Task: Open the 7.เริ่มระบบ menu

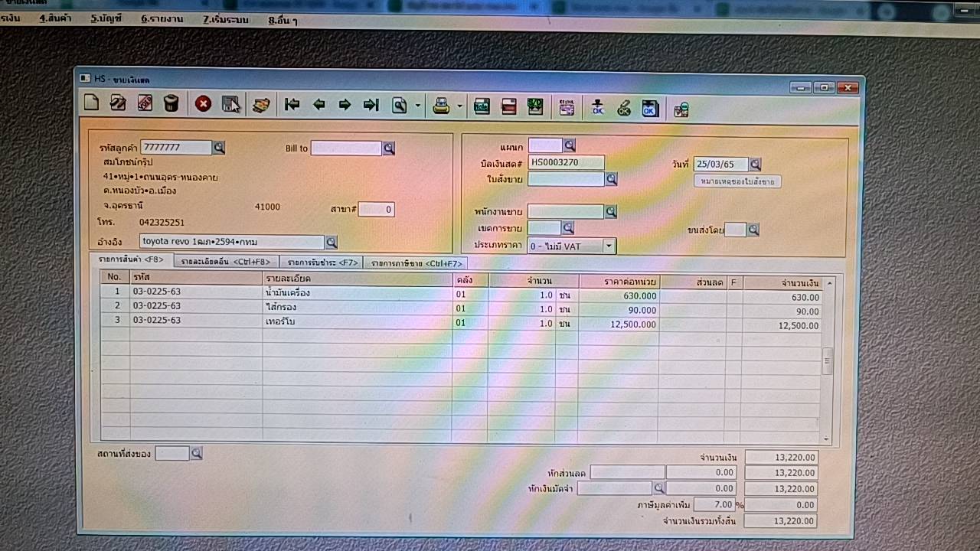Action: click(x=225, y=19)
